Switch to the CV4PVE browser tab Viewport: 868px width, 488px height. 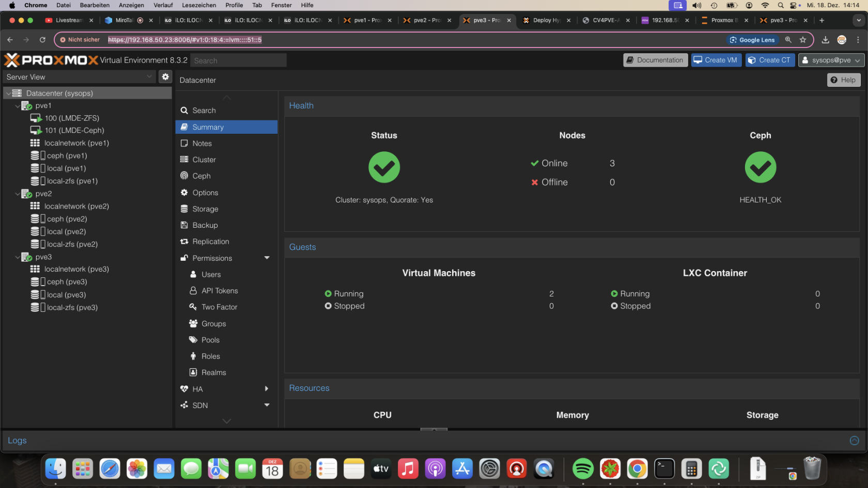click(606, 20)
